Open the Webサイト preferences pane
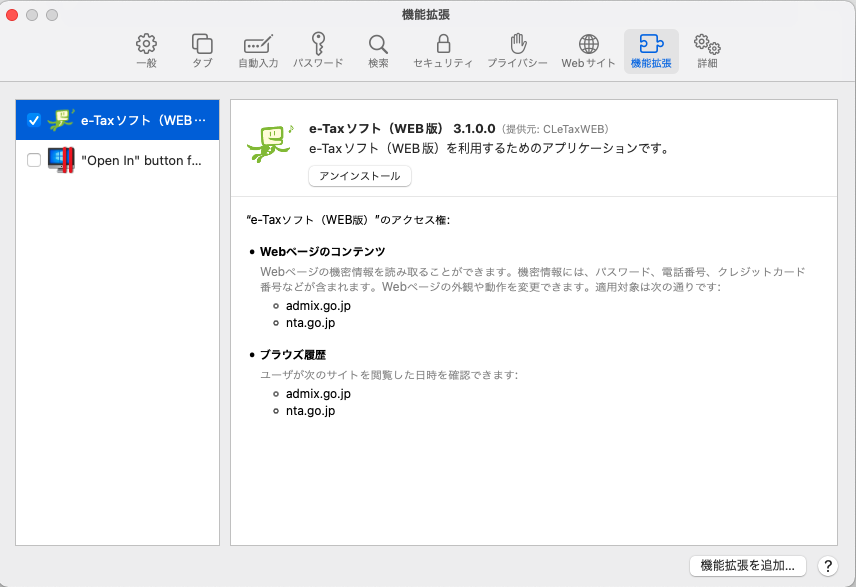This screenshot has height=587, width=856. pyautogui.click(x=588, y=51)
